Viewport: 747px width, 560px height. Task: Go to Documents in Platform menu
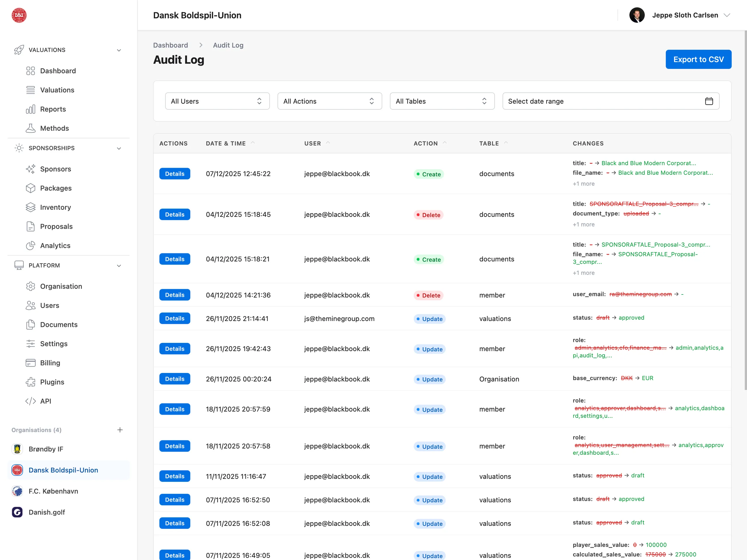click(x=59, y=325)
